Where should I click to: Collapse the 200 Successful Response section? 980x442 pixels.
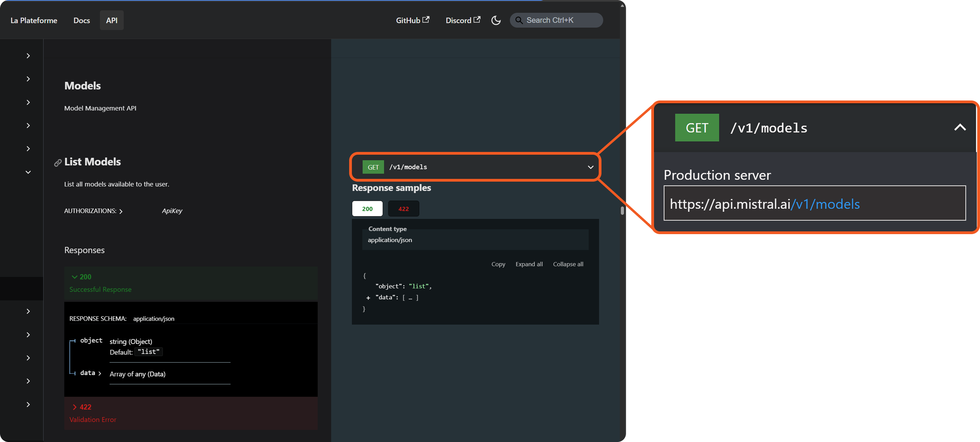coord(75,277)
